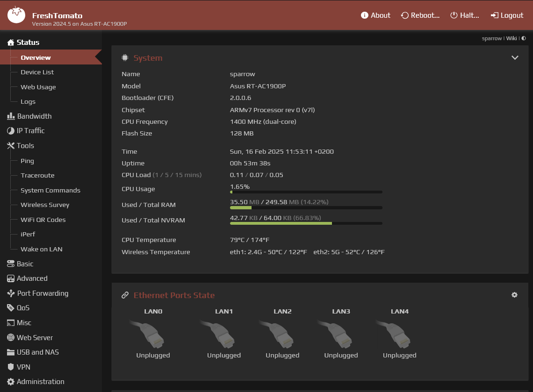Image resolution: width=533 pixels, height=392 pixels.
Task: Click the Halt power button
Action: pyautogui.click(x=464, y=15)
